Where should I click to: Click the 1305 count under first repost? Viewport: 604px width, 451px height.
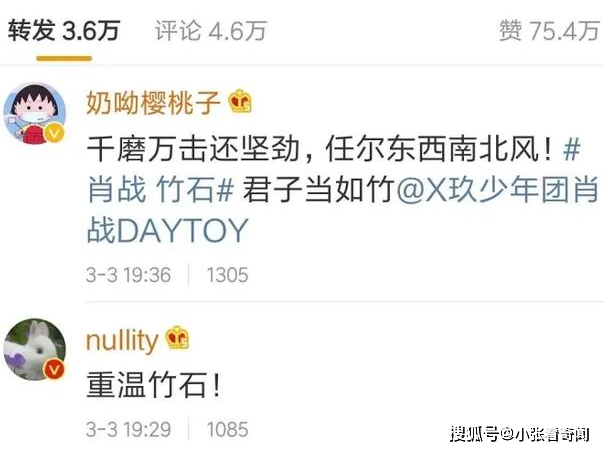point(227,275)
